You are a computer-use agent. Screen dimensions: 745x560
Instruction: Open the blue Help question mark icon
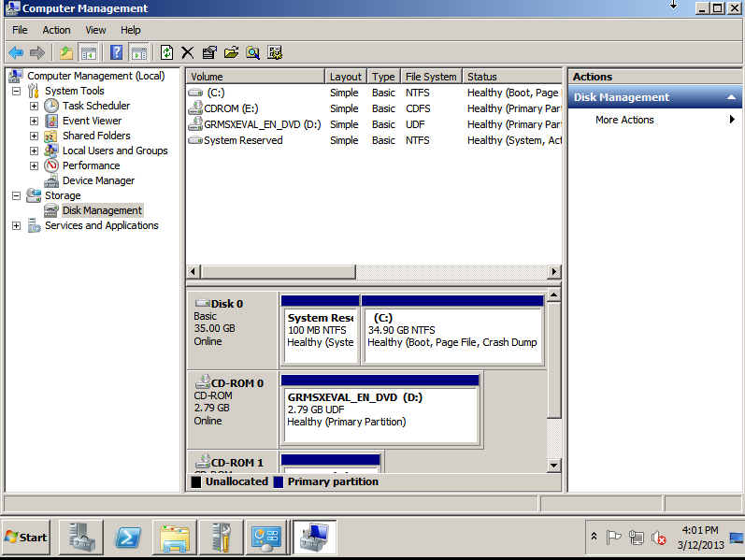117,52
